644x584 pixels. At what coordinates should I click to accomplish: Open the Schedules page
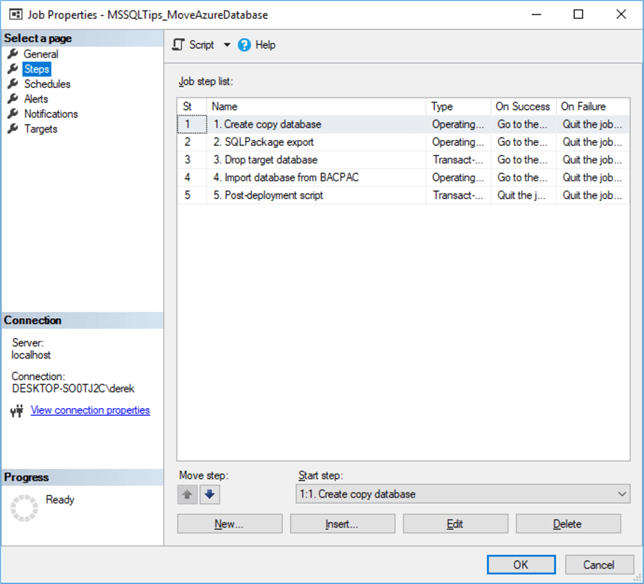coord(47,84)
